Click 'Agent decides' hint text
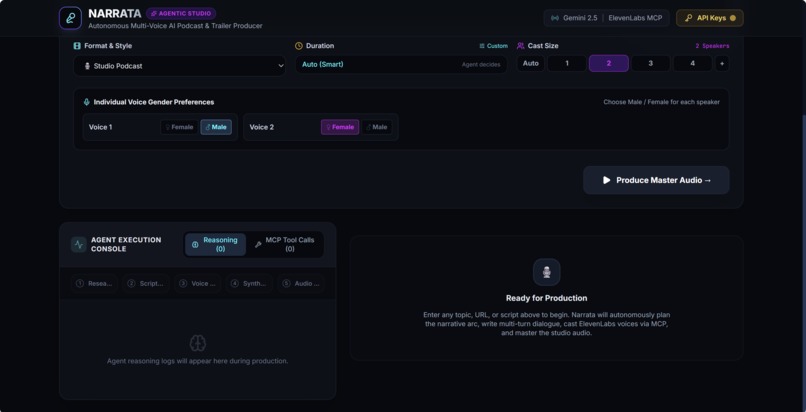806x412 pixels. (481, 65)
